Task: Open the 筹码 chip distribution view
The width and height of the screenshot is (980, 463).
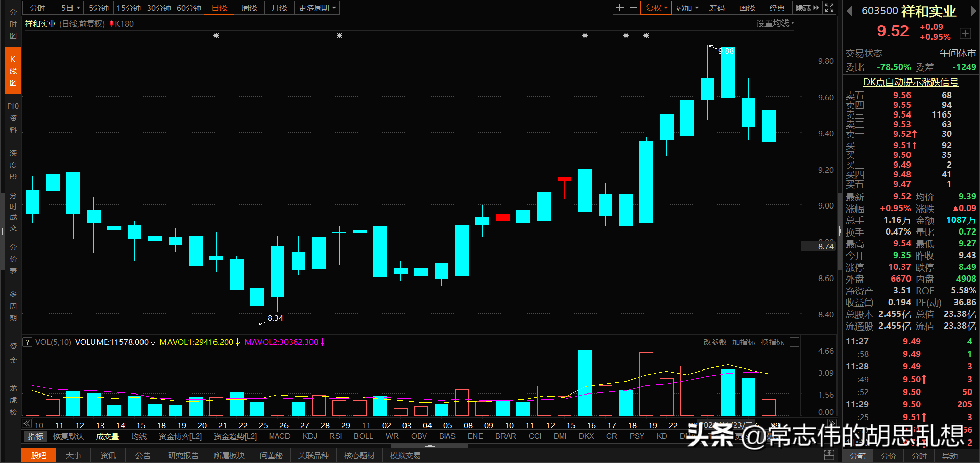Action: (716, 8)
